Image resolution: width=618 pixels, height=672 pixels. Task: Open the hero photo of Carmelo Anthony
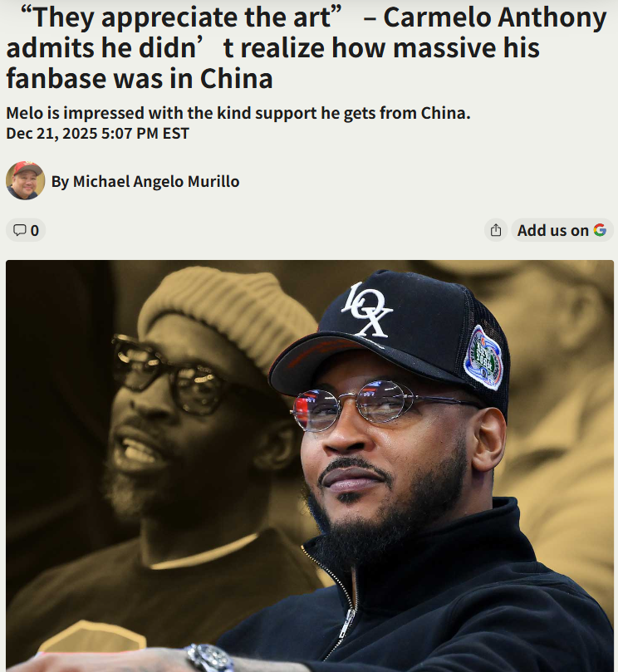click(x=310, y=466)
